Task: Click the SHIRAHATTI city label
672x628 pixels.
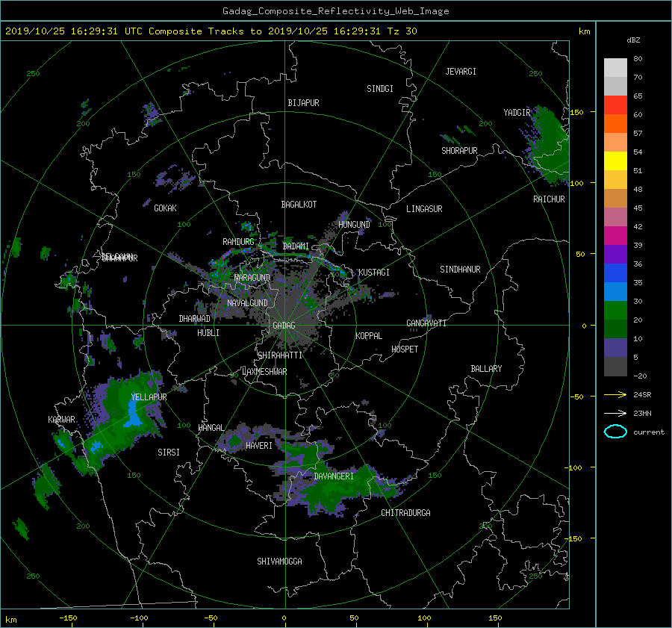Action: click(280, 355)
